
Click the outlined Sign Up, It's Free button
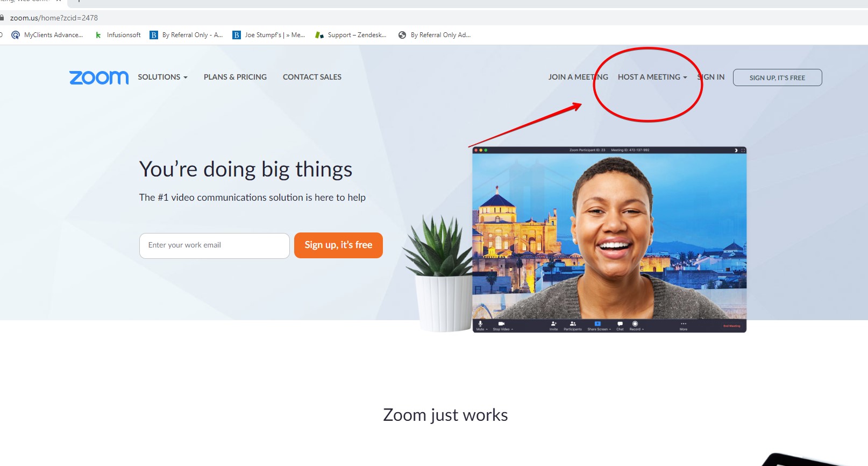click(777, 77)
